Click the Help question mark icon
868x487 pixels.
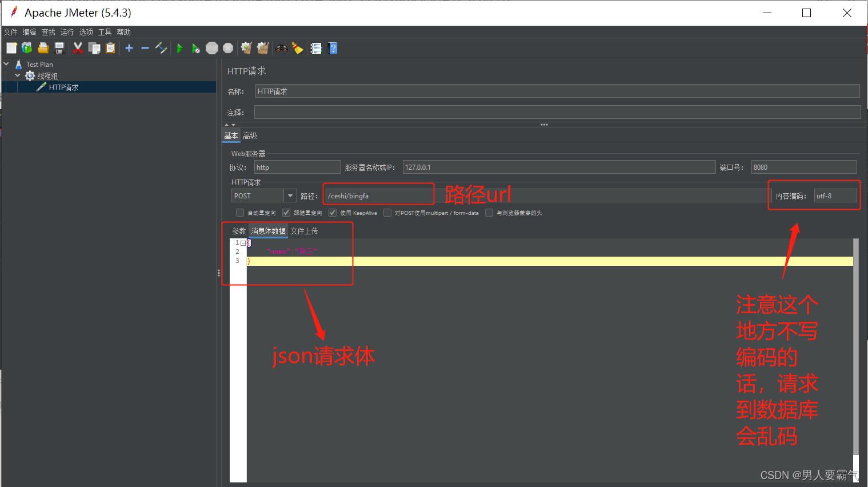pos(333,48)
